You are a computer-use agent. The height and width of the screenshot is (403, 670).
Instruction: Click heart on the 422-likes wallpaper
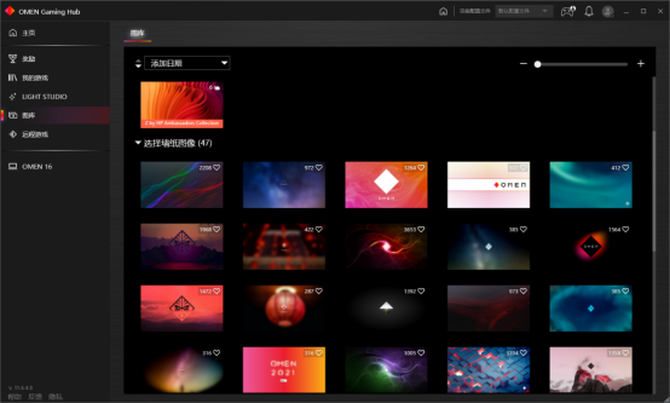319,229
